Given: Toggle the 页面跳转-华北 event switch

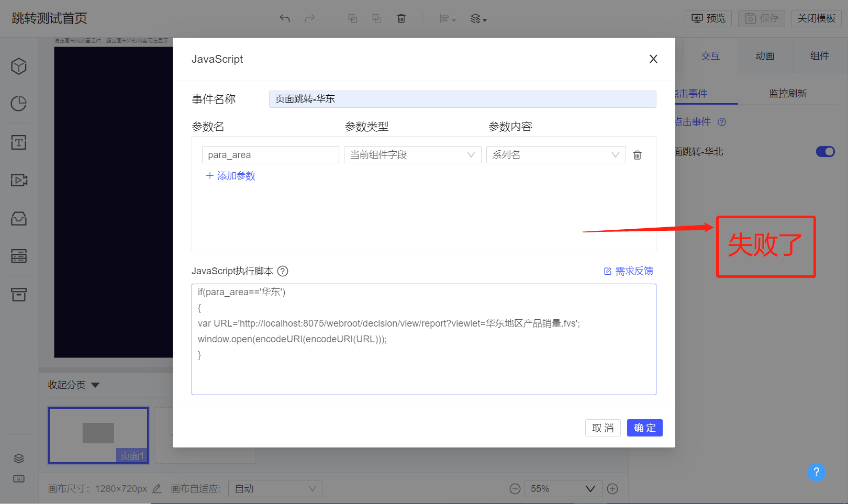Looking at the screenshot, I should point(825,152).
